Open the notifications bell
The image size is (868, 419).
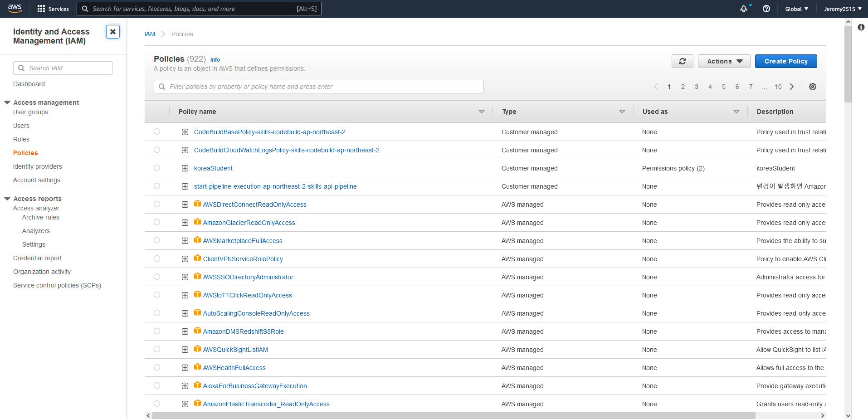click(x=744, y=9)
